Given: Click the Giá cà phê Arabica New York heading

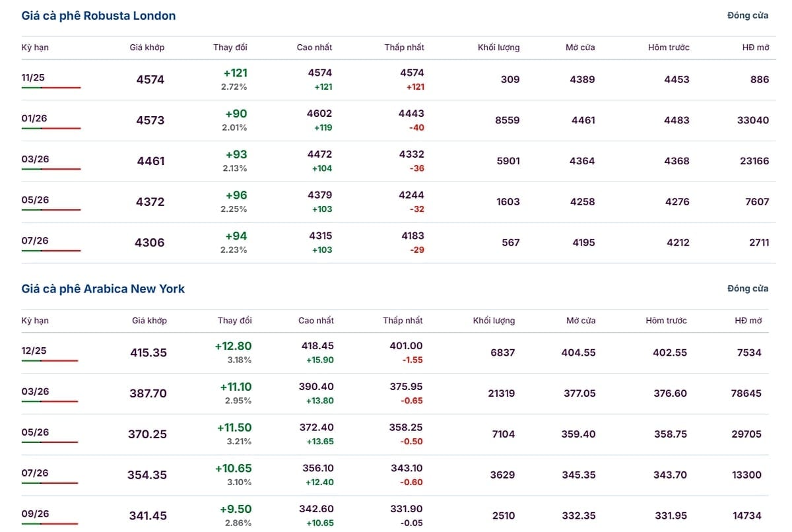Looking at the screenshot, I should pyautogui.click(x=103, y=289).
